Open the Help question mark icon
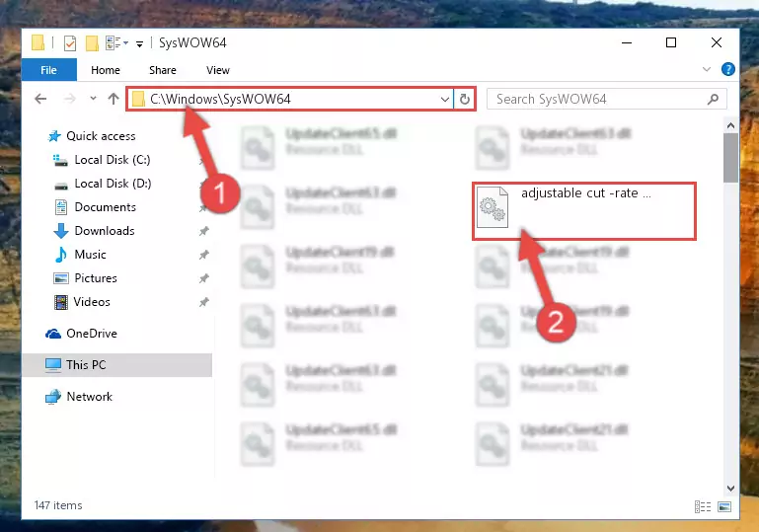The image size is (759, 532). [727, 69]
